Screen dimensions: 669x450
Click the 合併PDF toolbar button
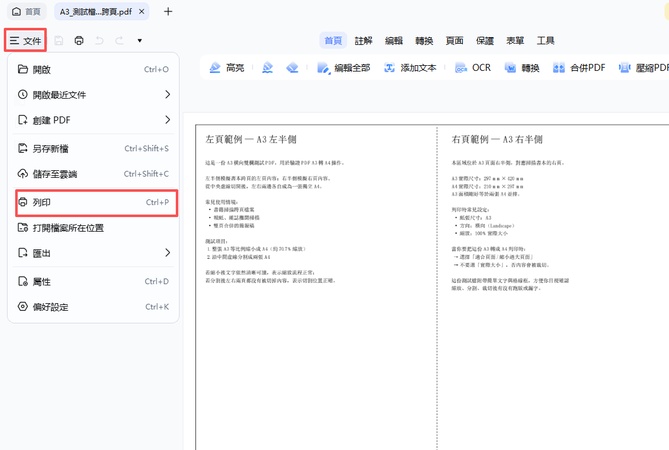click(x=579, y=68)
